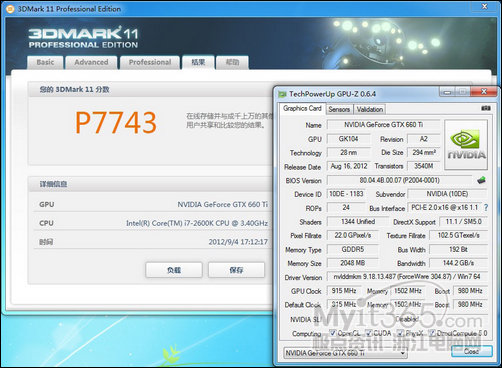Image resolution: width=502 pixels, height=368 pixels.
Task: Click the 详细信息 details section header
Action: point(53,184)
